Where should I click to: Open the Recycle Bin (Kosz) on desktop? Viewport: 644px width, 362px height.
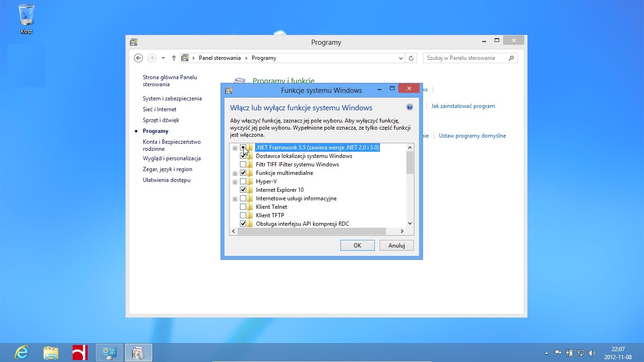(26, 19)
